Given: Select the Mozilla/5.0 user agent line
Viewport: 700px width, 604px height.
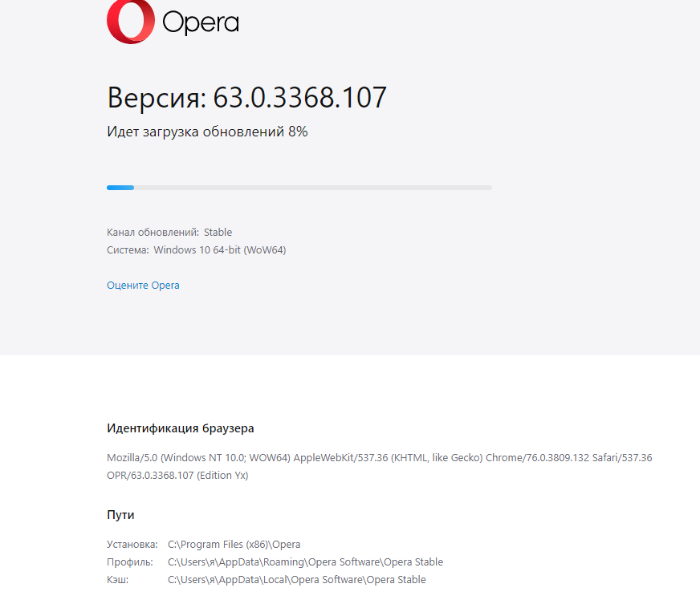Looking at the screenshot, I should (380, 458).
